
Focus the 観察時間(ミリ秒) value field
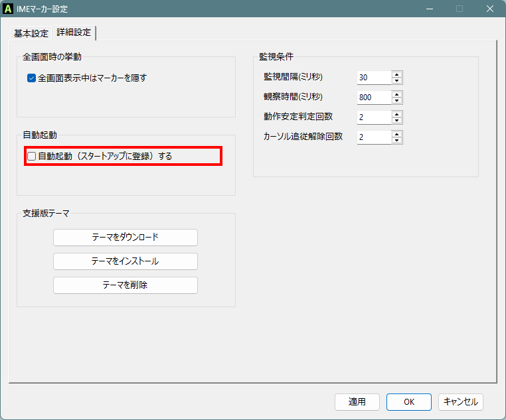coord(374,98)
